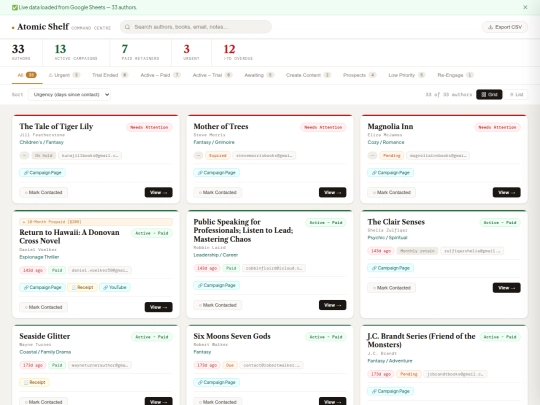This screenshot has height=405, width=540.
Task: Click the 3 Urgent stat
Action: pos(191,52)
